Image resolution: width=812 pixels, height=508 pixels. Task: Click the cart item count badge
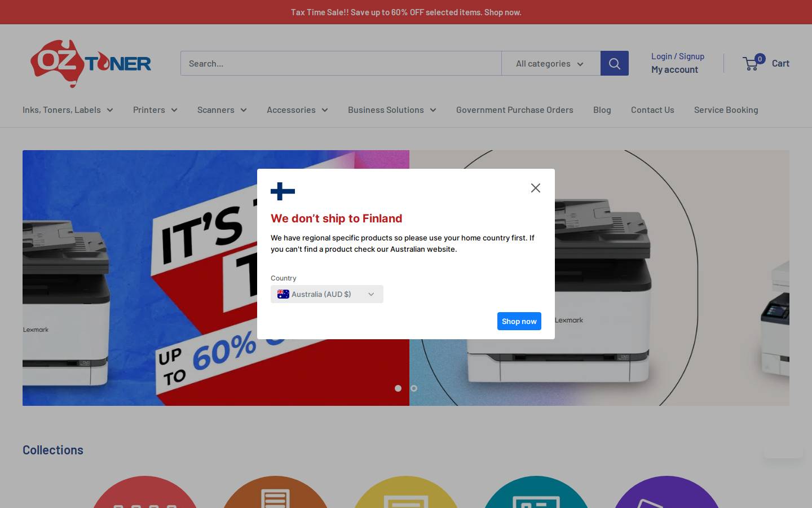click(x=760, y=59)
